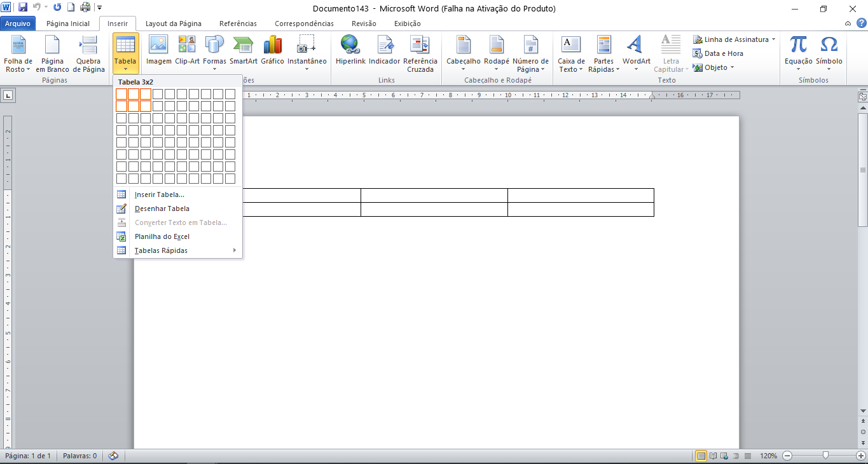This screenshot has width=868, height=464.
Task: Switch to Correspondências tab
Action: coord(304,24)
